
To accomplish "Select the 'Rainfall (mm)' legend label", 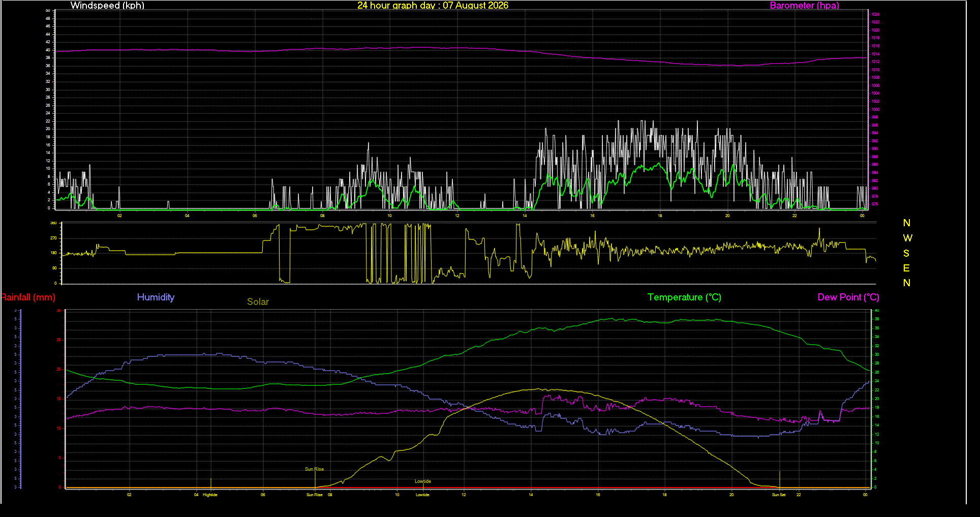I will tap(28, 297).
